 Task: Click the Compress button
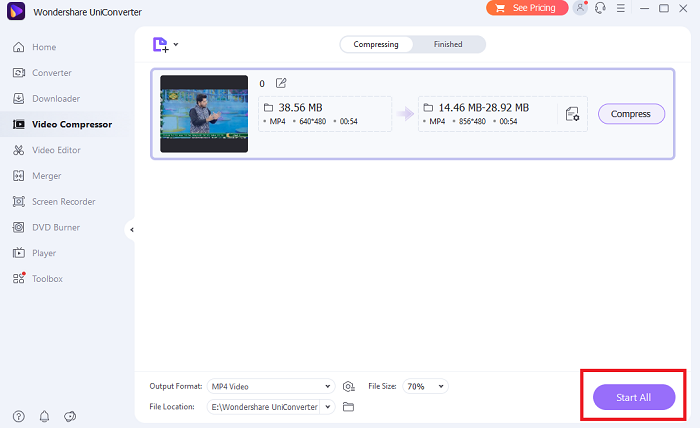[x=631, y=114]
